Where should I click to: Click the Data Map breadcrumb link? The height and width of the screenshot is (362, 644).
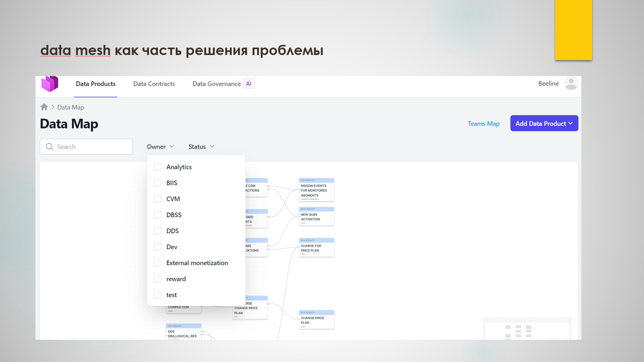click(x=71, y=107)
